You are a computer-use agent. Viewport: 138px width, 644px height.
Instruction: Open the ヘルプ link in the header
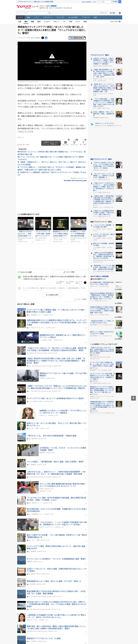coord(94,2)
